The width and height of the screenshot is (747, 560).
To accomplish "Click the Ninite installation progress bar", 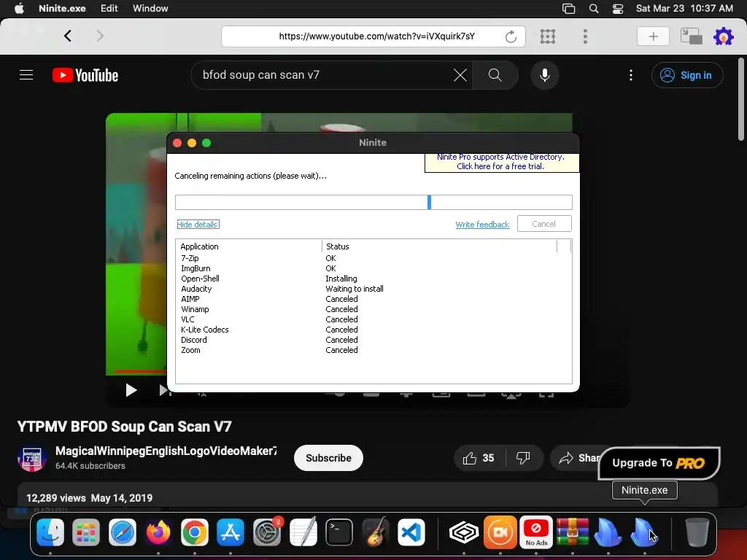I will tap(373, 202).
